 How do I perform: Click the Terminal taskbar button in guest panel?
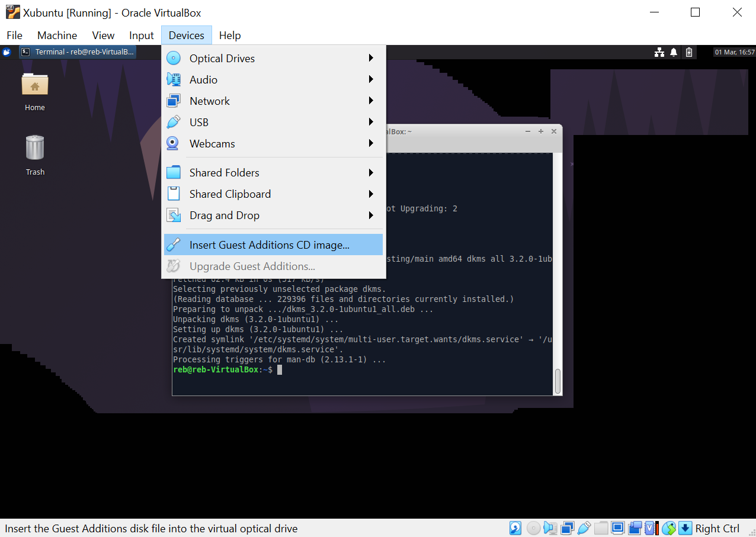pyautogui.click(x=78, y=52)
